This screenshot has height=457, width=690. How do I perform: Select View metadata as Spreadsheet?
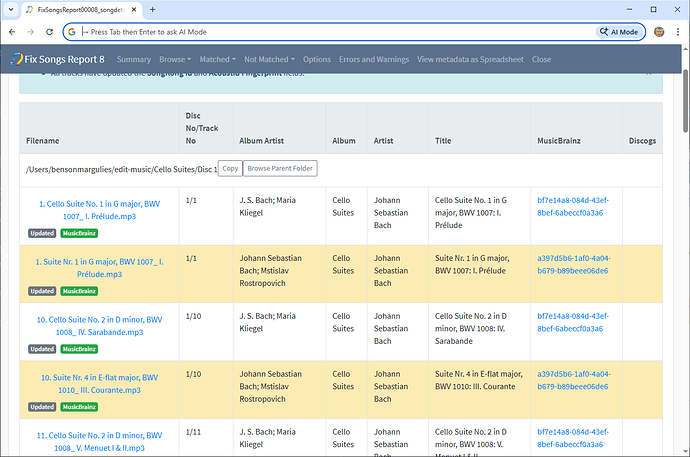pos(470,59)
